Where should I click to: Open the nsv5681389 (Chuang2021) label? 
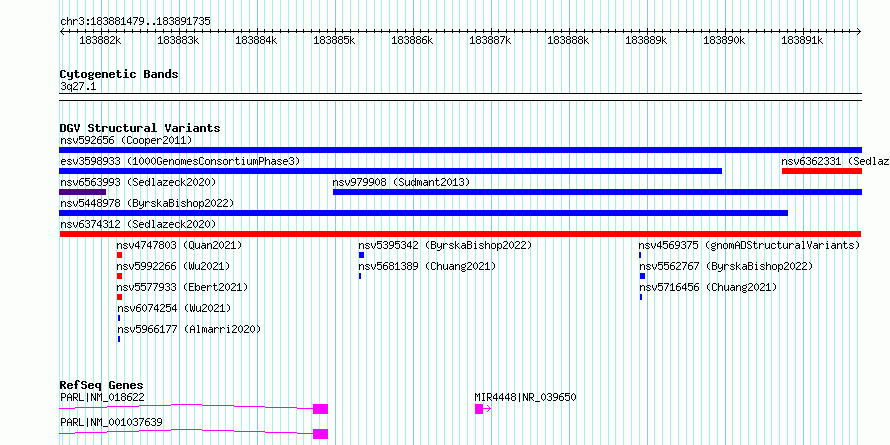pos(427,266)
